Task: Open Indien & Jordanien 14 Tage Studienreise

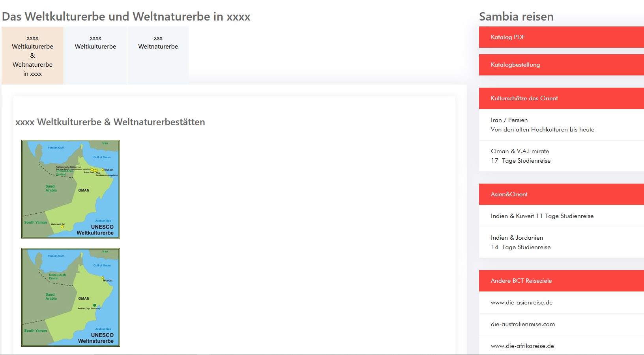Action: (562, 242)
